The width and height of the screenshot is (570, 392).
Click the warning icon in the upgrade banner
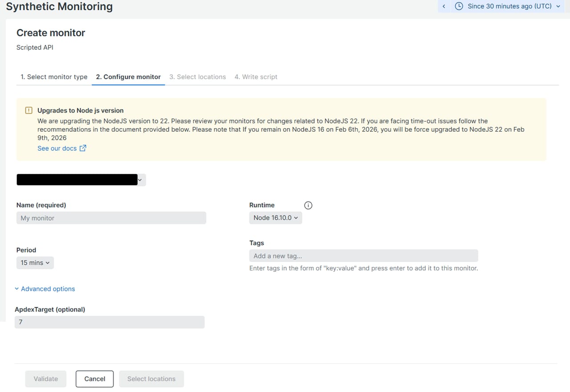[29, 110]
